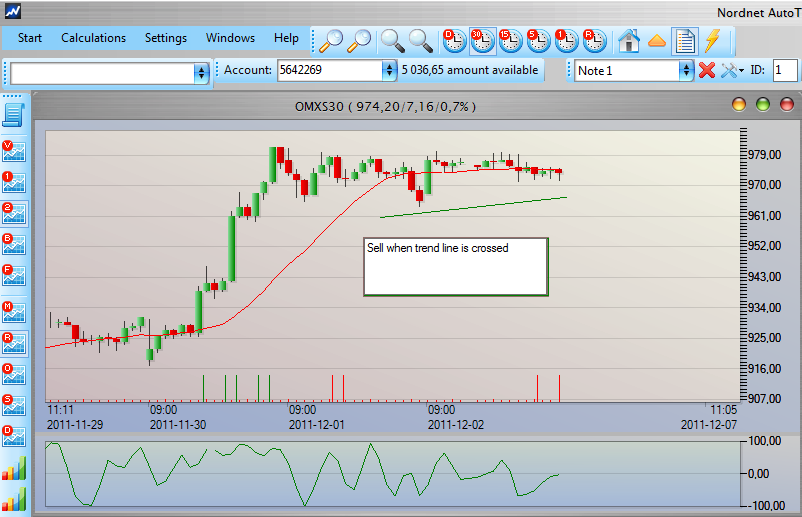Click the ID input field

[784, 71]
